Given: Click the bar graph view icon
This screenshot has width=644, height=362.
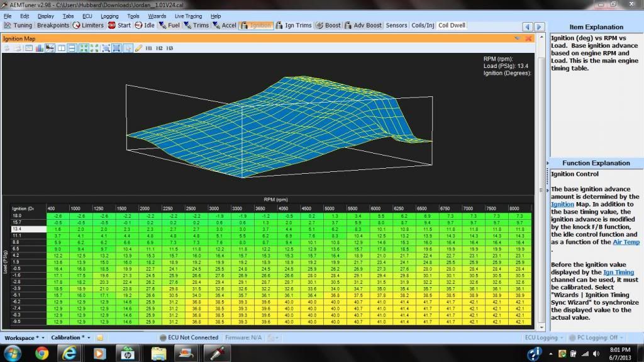Looking at the screenshot, I should tap(40, 48).
